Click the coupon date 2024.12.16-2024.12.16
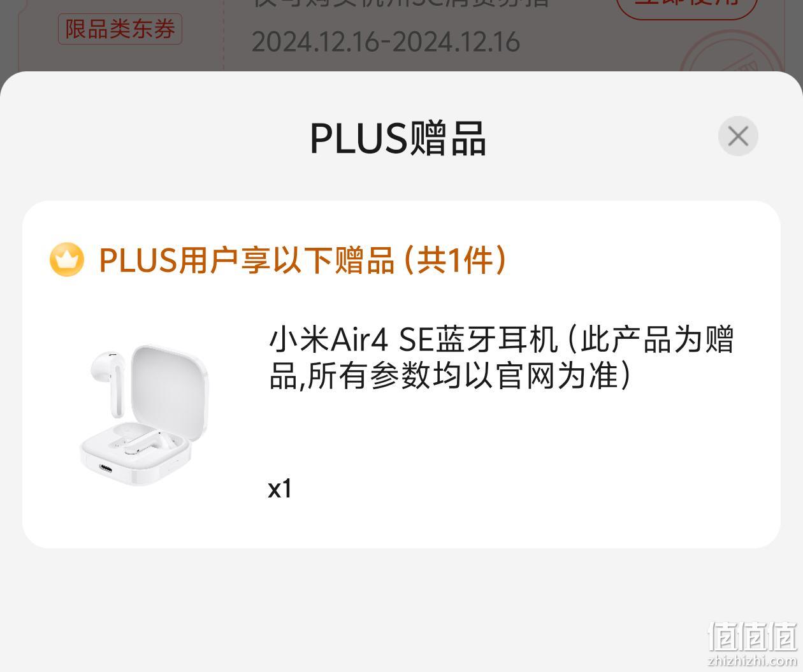The height and width of the screenshot is (672, 803). [386, 42]
